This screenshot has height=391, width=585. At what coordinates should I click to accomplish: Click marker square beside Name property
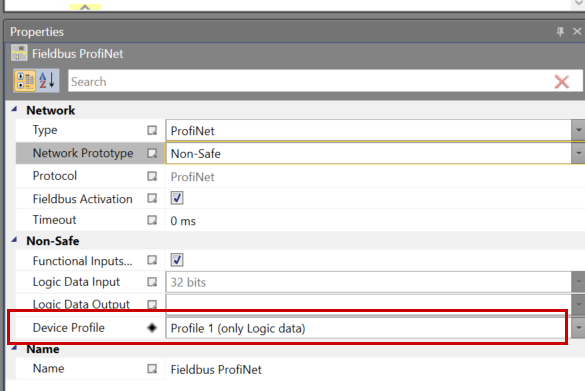point(152,369)
